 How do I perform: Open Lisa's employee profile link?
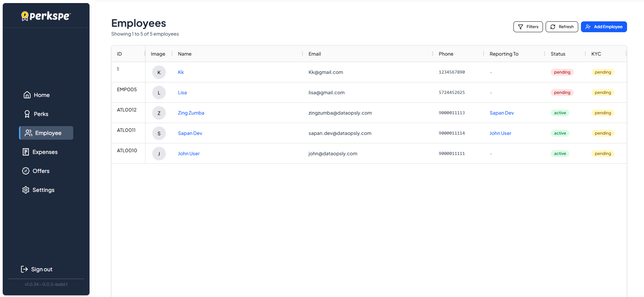click(x=182, y=93)
